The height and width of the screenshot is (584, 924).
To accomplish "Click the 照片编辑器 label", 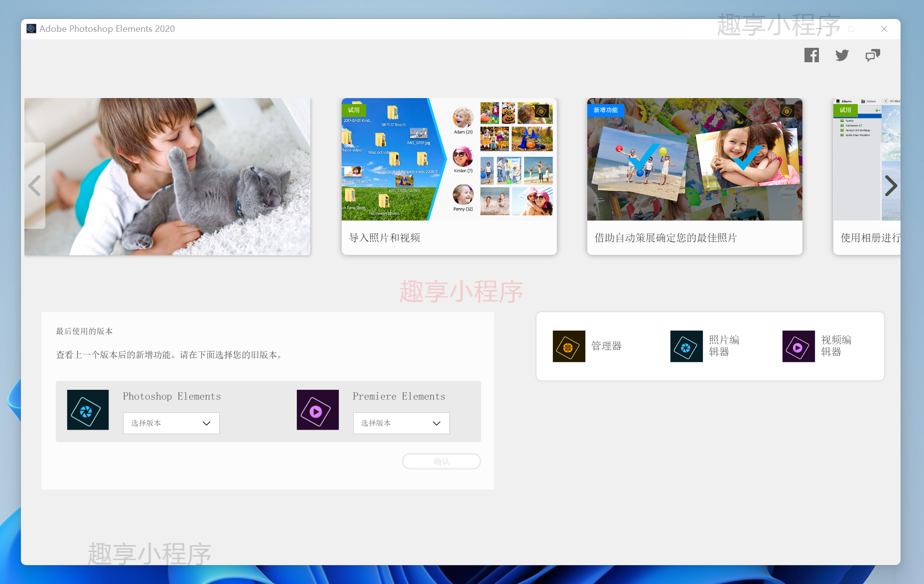I will [x=724, y=346].
